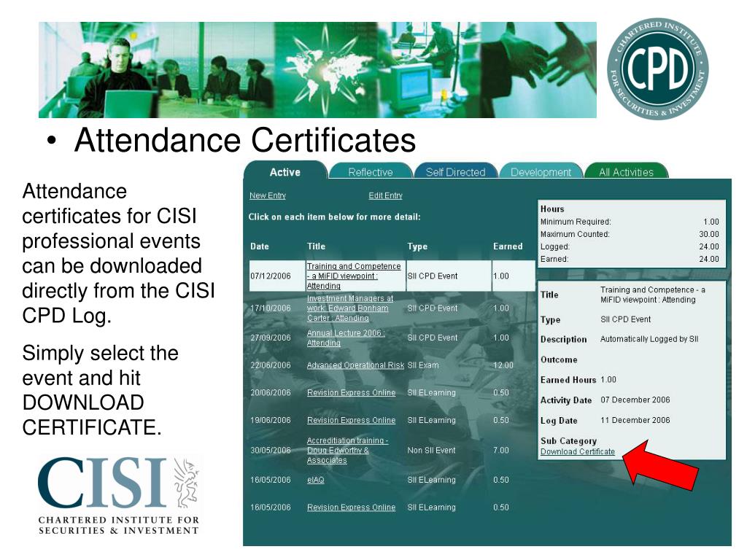Click the Date column header
This screenshot has width=747, height=560.
pyautogui.click(x=260, y=246)
